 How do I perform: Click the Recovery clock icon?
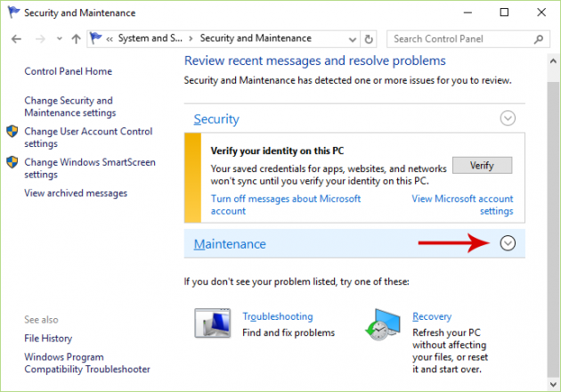pos(383,324)
